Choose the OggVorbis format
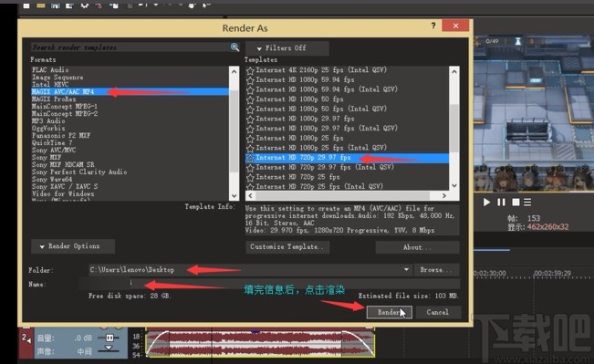 point(48,128)
